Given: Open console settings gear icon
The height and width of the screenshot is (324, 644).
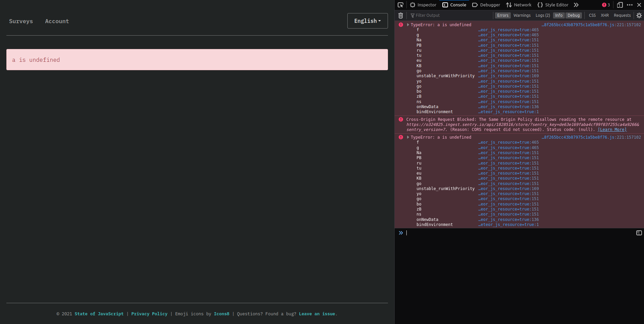Looking at the screenshot, I should click(x=639, y=15).
